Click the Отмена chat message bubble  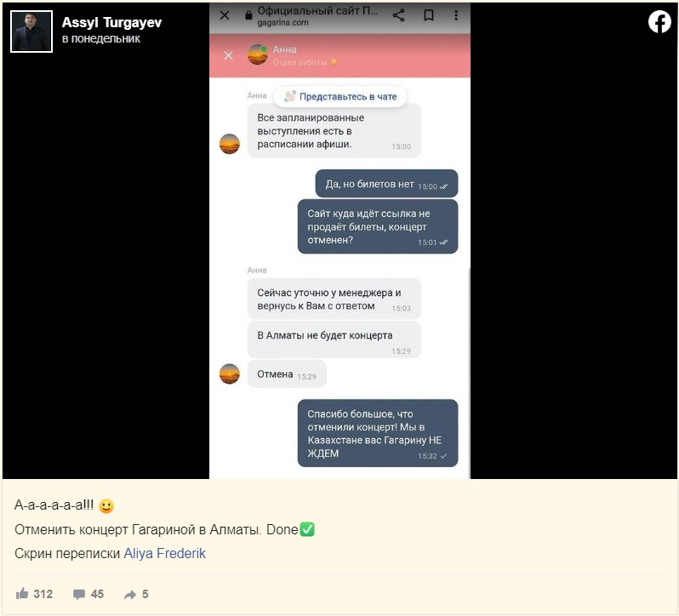pyautogui.click(x=287, y=374)
